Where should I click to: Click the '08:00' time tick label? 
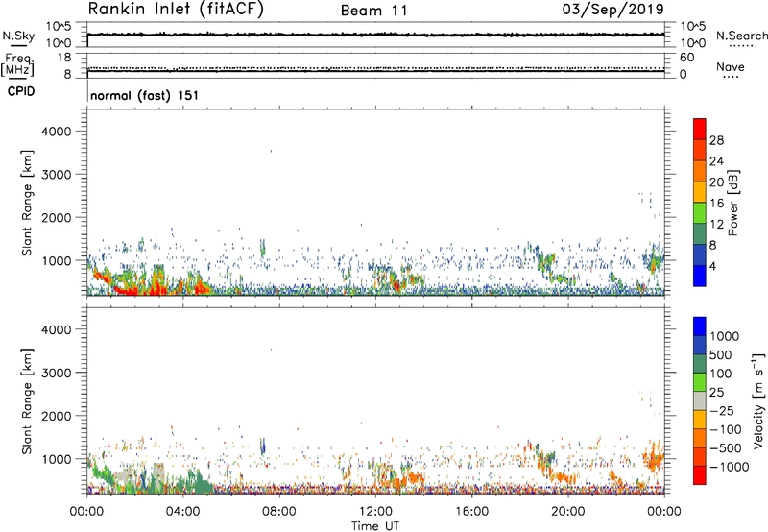point(279,512)
